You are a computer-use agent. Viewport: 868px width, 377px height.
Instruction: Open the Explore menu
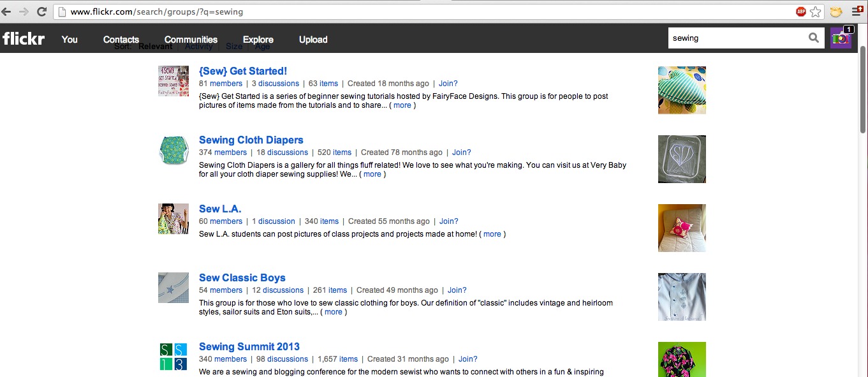pyautogui.click(x=258, y=40)
